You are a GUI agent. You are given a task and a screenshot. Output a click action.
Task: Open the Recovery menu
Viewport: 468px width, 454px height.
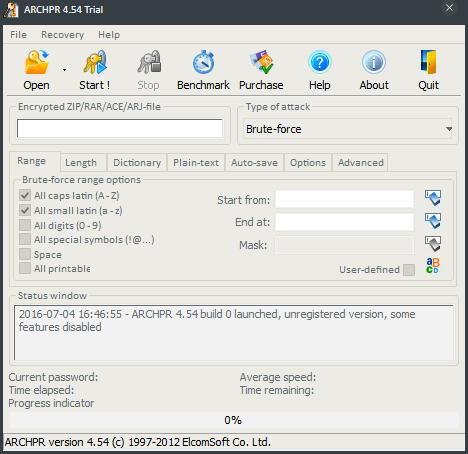[63, 35]
